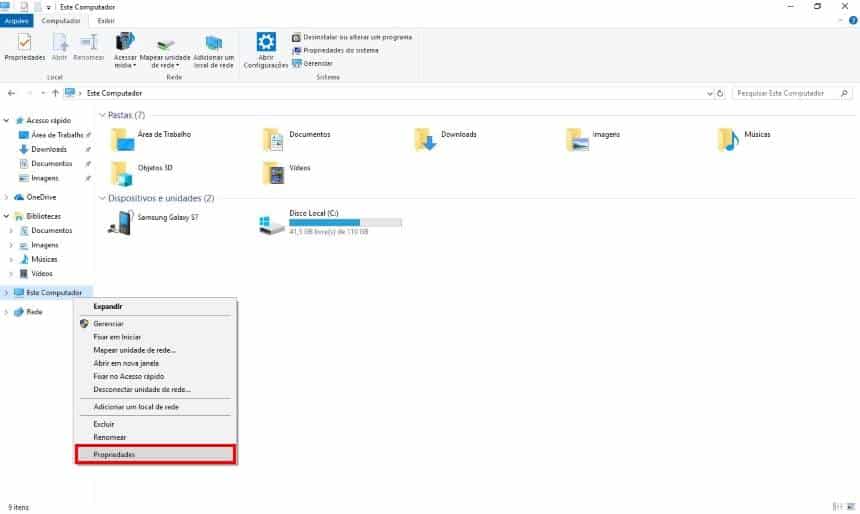Choose Renomear in the context menu

click(156, 437)
